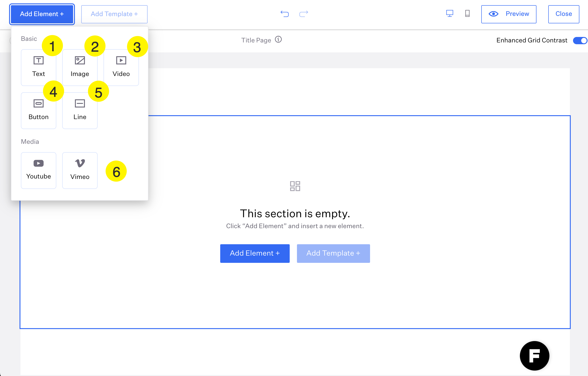Screen dimensions: 588x376
Task: Preview the page
Action: [x=509, y=14]
